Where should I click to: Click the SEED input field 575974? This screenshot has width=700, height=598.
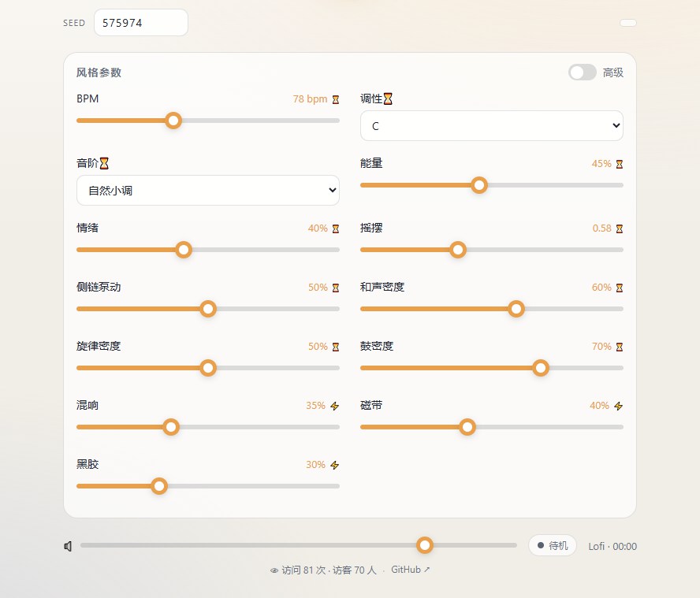click(141, 23)
